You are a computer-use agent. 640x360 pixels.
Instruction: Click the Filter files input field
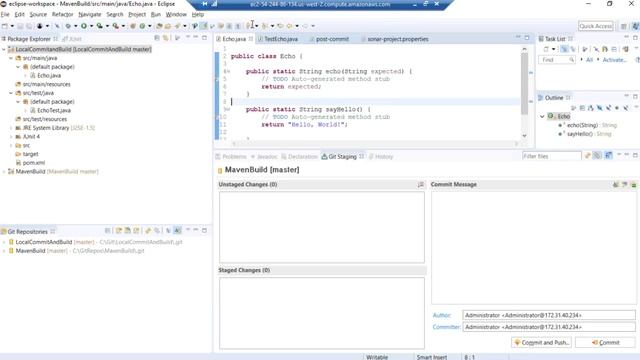tap(552, 156)
